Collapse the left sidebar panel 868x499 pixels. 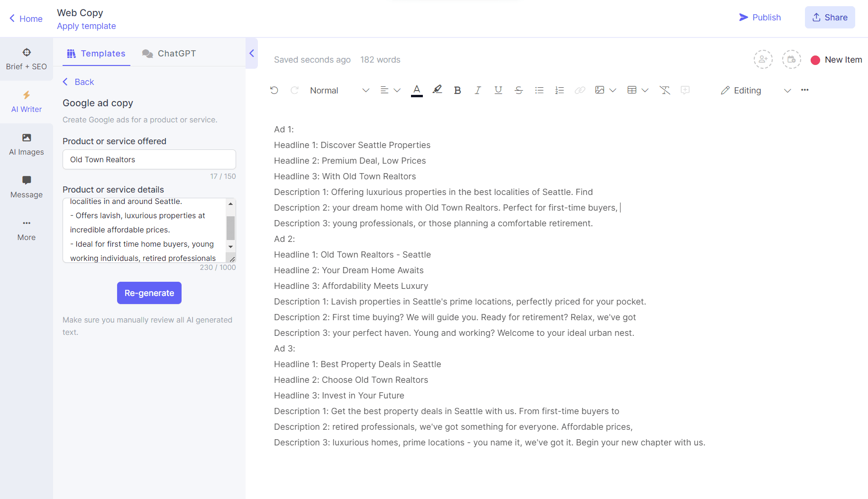coord(252,53)
